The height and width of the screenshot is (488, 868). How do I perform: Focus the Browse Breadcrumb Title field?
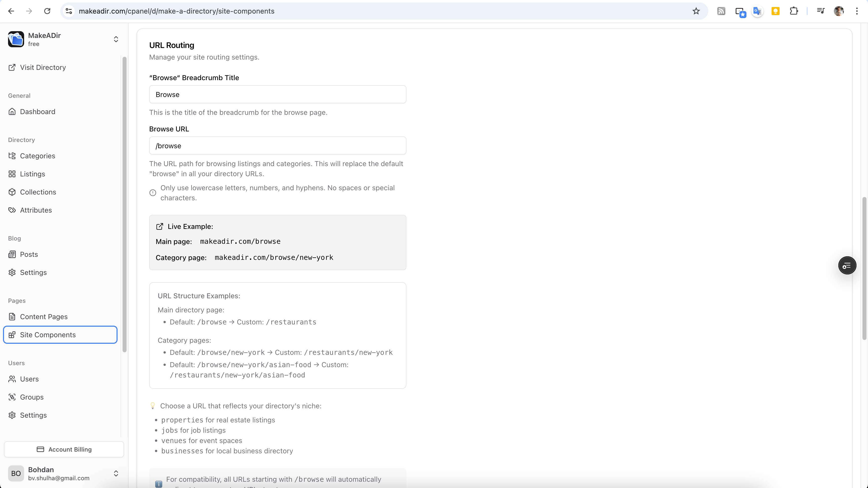coord(277,94)
